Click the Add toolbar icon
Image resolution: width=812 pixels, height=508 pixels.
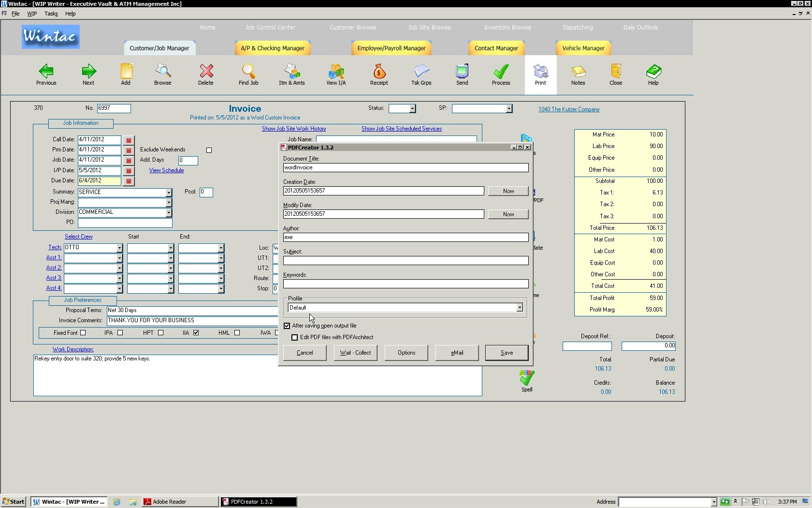(x=126, y=75)
